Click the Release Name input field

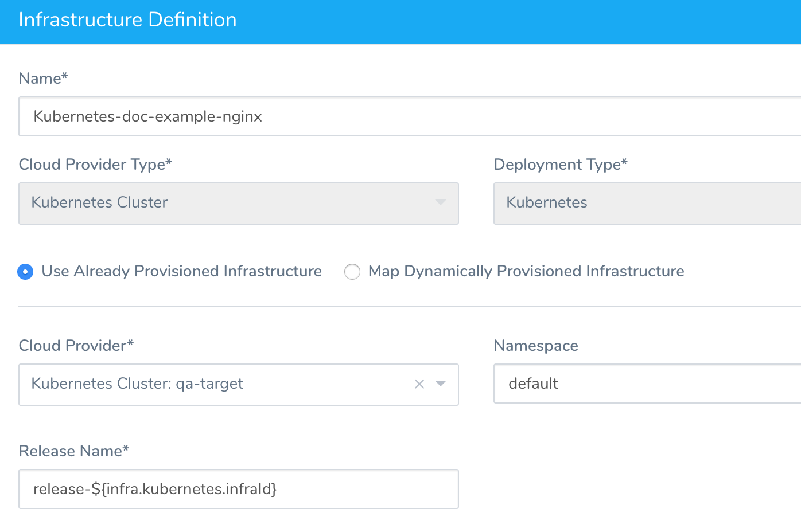click(x=239, y=489)
